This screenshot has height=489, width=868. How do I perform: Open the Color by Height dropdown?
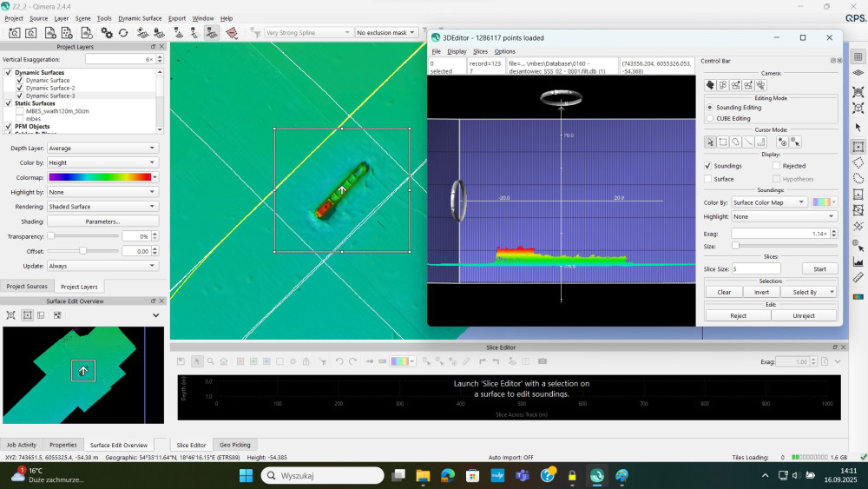(102, 162)
